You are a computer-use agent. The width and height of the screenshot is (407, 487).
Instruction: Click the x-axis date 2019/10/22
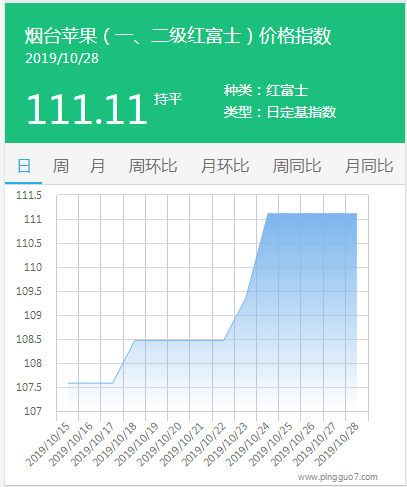tap(204, 444)
